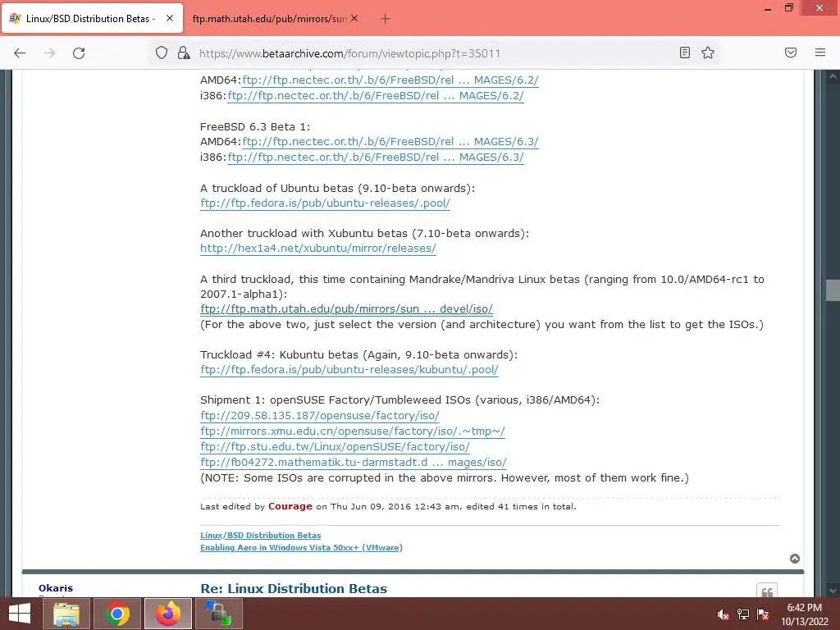Open Kubuntu betas pool link
840x630 pixels.
coord(349,370)
